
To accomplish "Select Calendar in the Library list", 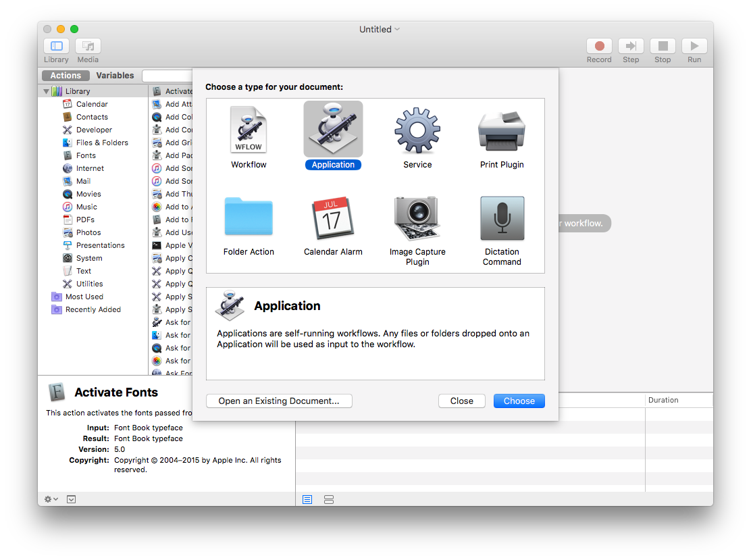I will click(x=92, y=104).
